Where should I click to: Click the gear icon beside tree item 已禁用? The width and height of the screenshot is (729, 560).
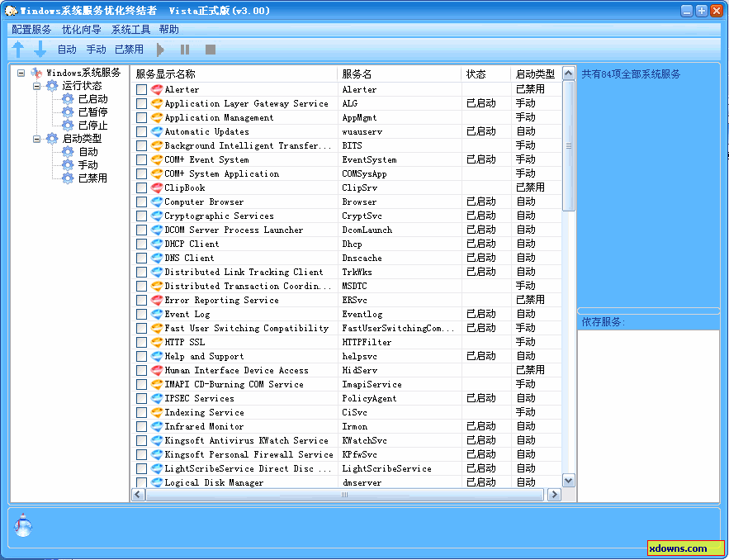tap(68, 178)
